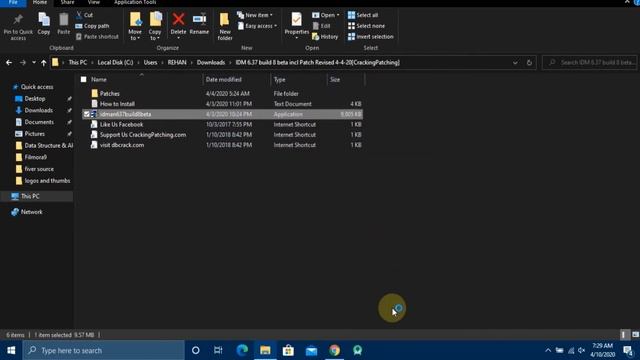Viewport: 640px width, 360px height.
Task: Click the History ribbon command
Action: point(325,37)
